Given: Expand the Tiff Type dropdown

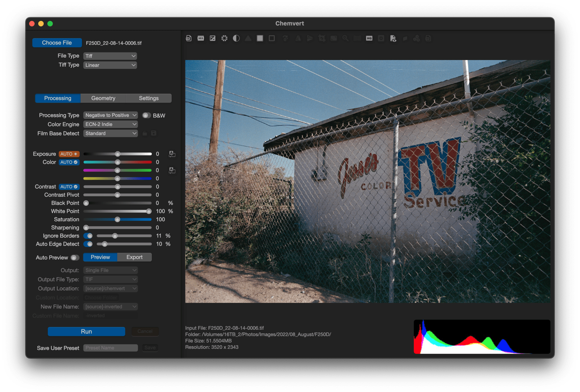Looking at the screenshot, I should [x=110, y=65].
